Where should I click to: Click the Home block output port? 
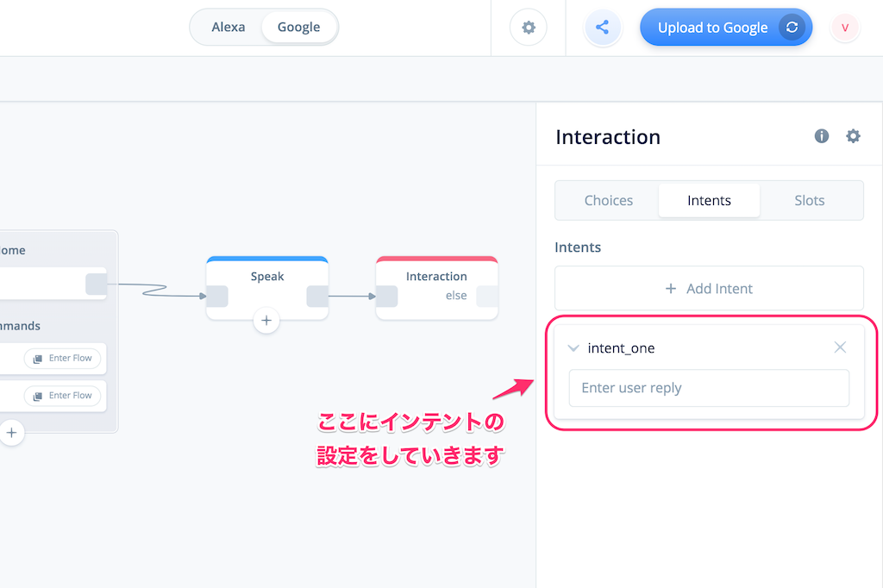click(97, 284)
